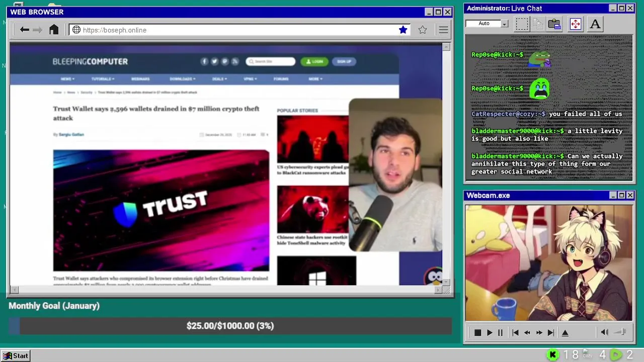Click the copy pages icon in Live Chat toolbar

pos(538,24)
